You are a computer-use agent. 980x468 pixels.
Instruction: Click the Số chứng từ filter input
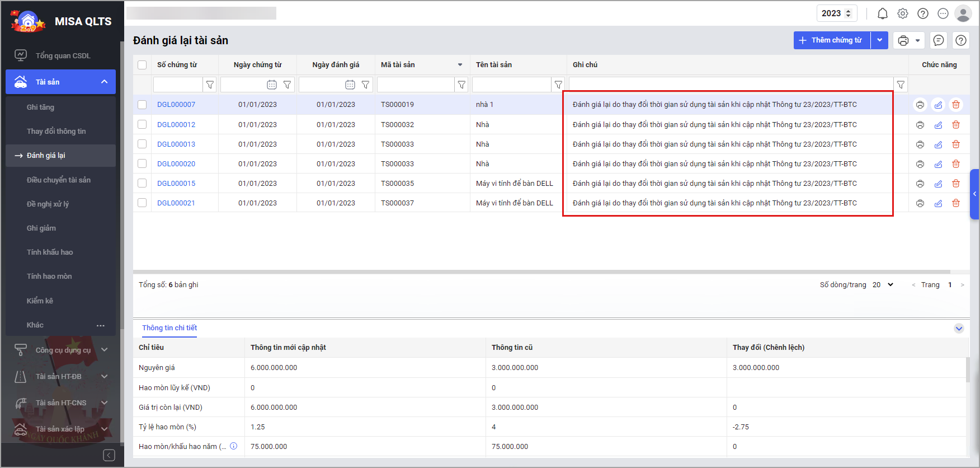177,85
